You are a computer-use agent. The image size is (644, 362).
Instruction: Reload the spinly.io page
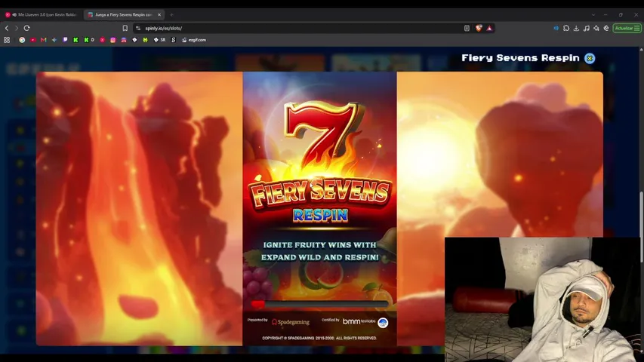(x=26, y=29)
